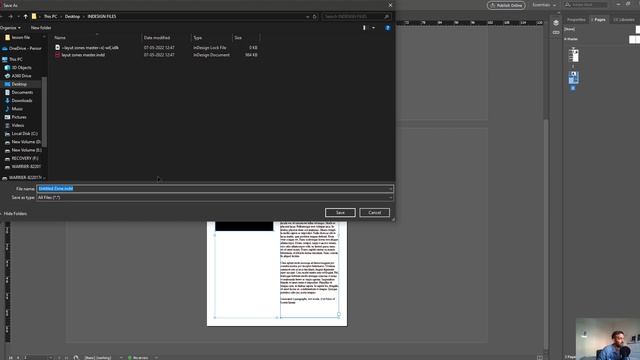Open the Layers panel icon in dock
Viewport: 640px width, 360px height.
556,23
